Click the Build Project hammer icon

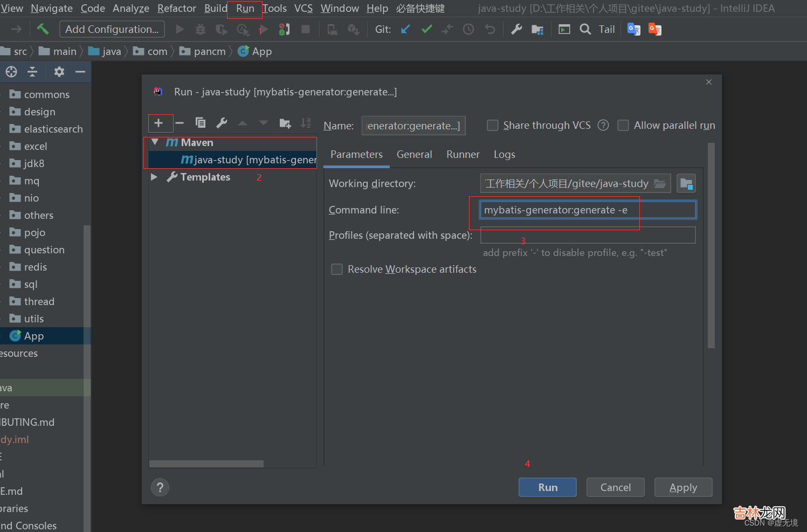pos(43,29)
